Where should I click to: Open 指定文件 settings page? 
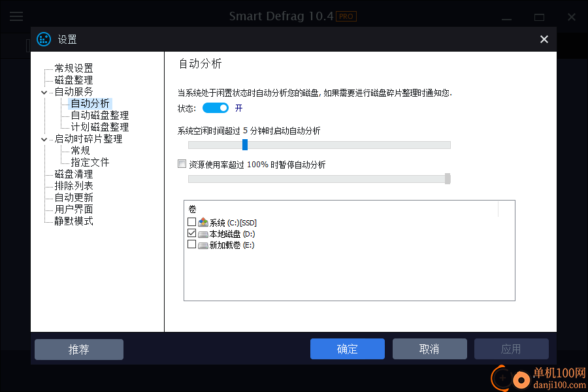coord(90,163)
